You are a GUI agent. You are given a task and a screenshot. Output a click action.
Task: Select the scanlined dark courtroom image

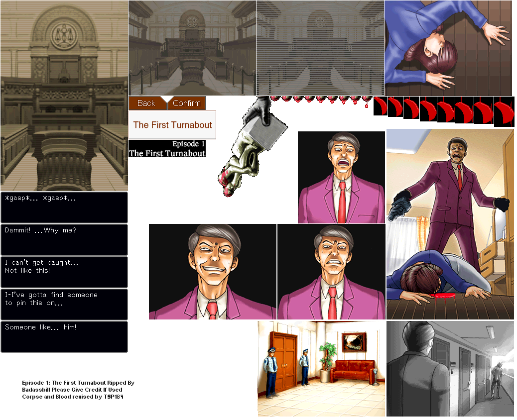[x=320, y=48]
